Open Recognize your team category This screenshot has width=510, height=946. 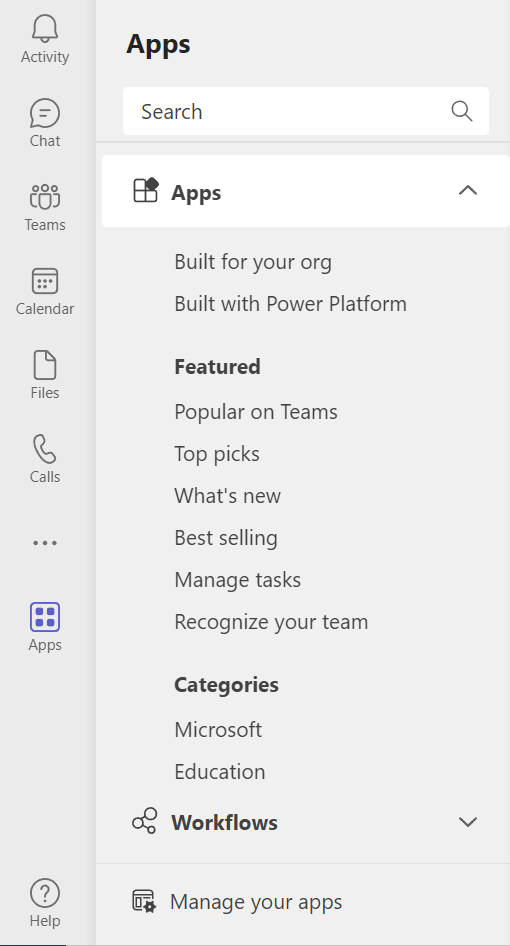point(271,621)
